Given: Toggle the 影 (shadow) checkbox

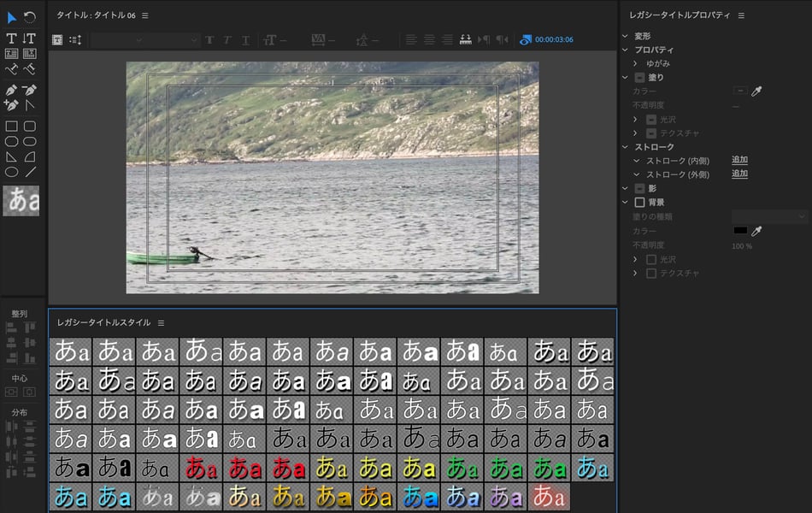Looking at the screenshot, I should tap(639, 188).
